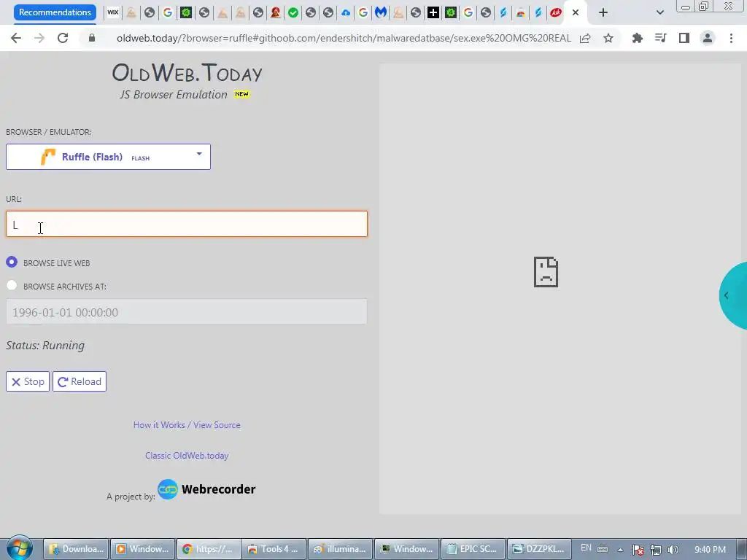Open the Chrome https:// taskbar item

coord(208,549)
